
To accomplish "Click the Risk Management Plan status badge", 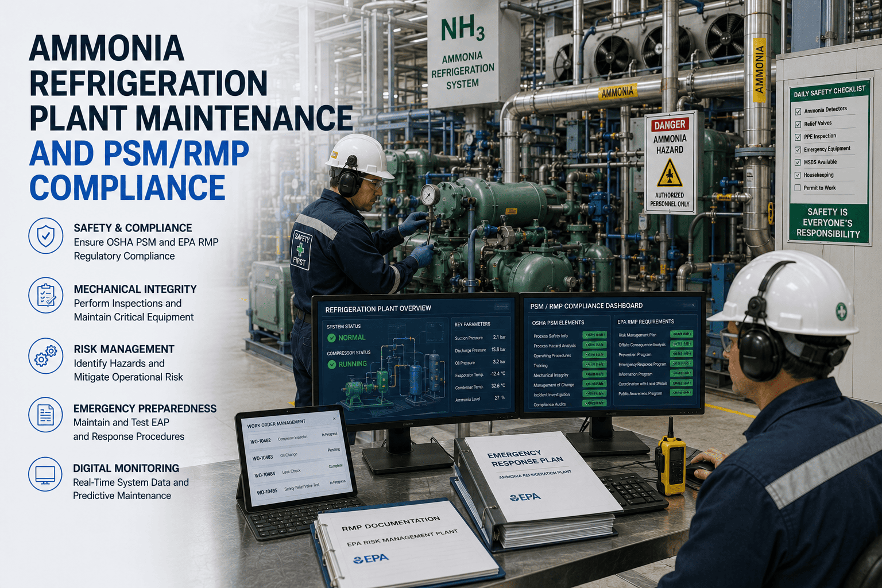I will click(682, 334).
